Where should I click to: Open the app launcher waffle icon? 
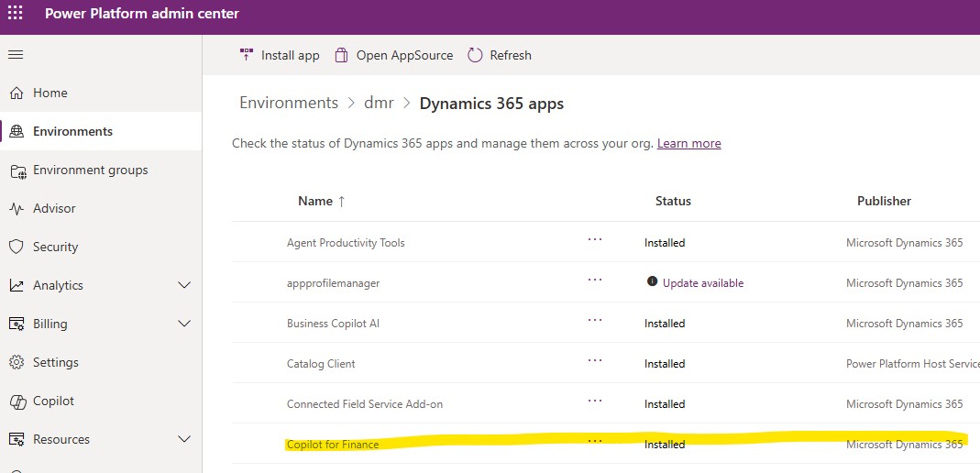[15, 13]
